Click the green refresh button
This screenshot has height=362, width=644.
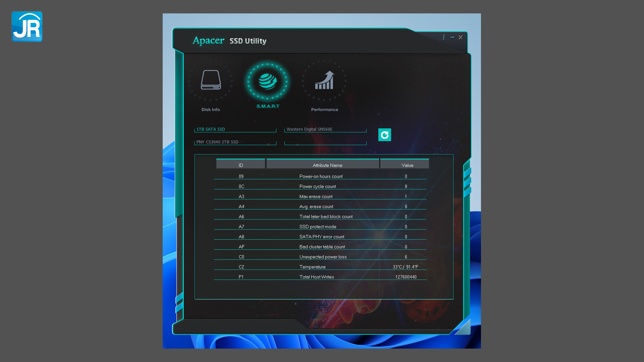coord(385,135)
